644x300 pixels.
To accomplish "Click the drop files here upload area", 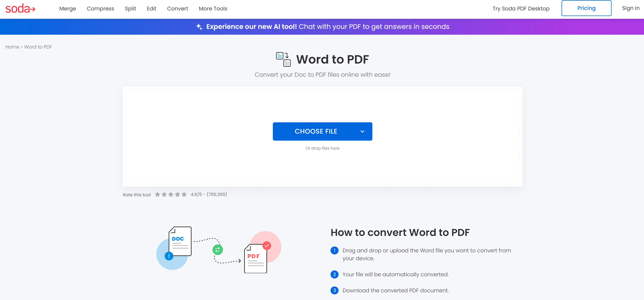I will (x=323, y=148).
